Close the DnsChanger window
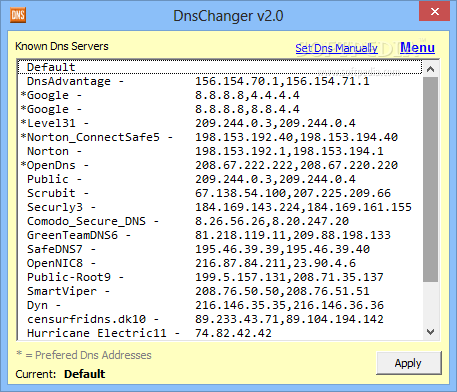The height and width of the screenshot is (392, 457). coord(435,12)
